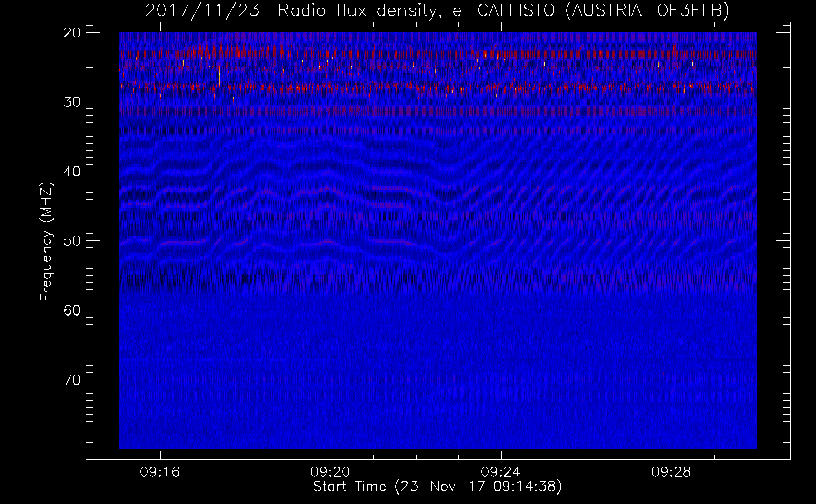
Task: Click the 09:16 time tick label
Action: pos(160,472)
